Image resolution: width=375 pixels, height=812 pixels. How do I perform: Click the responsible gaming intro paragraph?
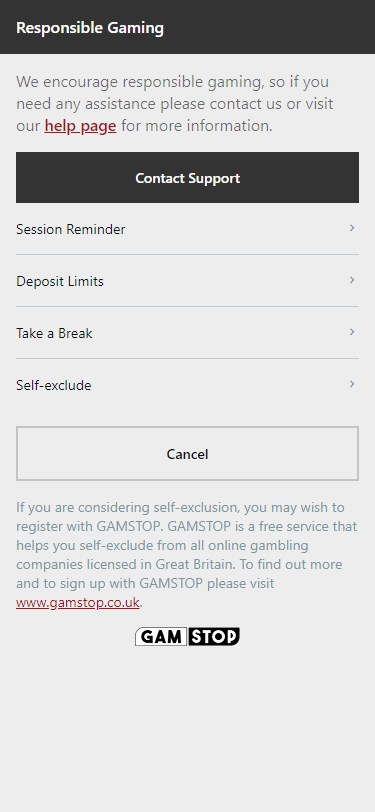[175, 104]
